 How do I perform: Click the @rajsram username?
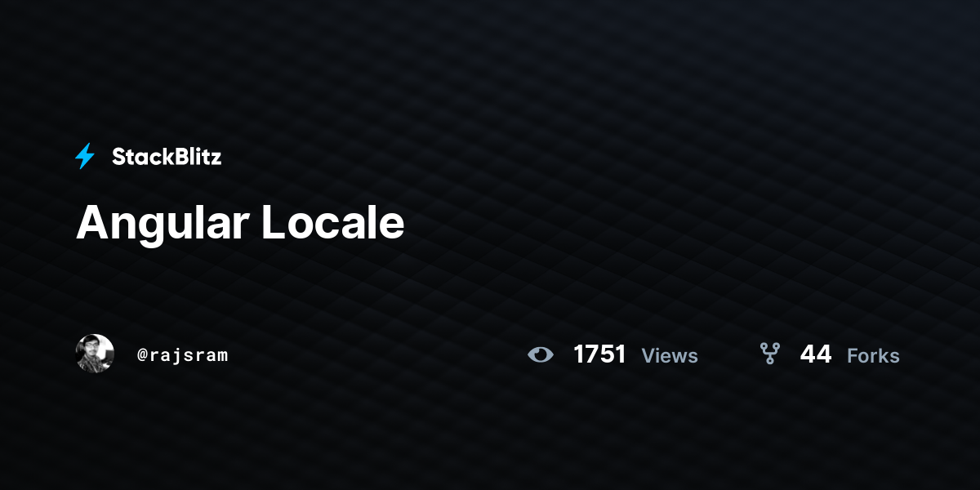tap(183, 355)
